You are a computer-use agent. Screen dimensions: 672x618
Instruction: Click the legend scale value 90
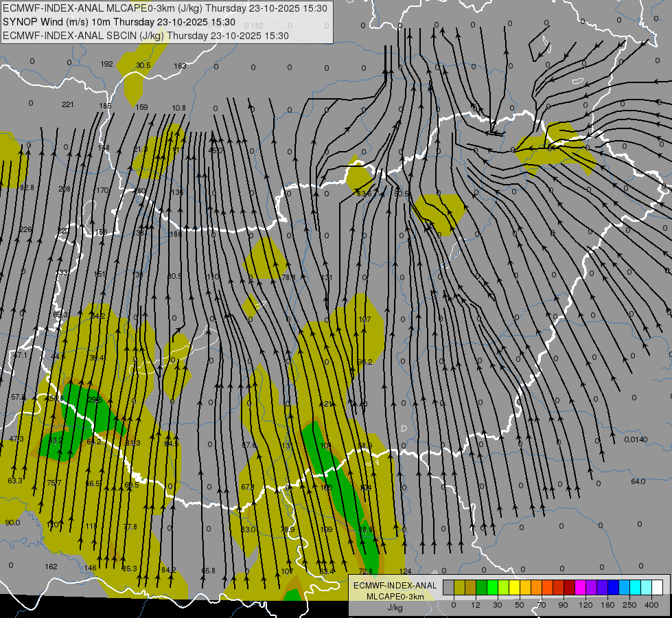(x=563, y=605)
